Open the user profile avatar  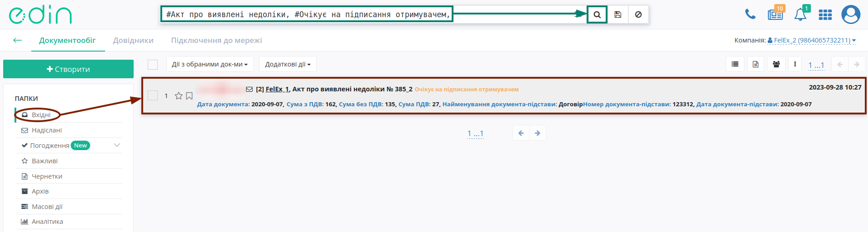point(851,14)
